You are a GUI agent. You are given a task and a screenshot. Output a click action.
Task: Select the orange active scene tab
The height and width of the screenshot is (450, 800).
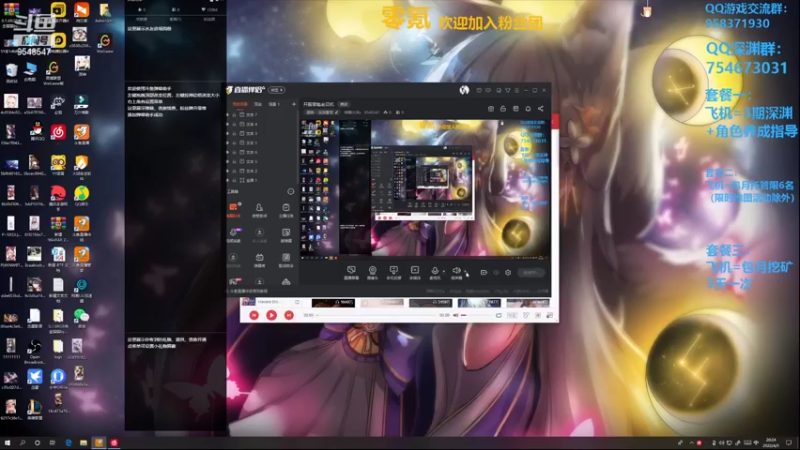click(x=240, y=104)
